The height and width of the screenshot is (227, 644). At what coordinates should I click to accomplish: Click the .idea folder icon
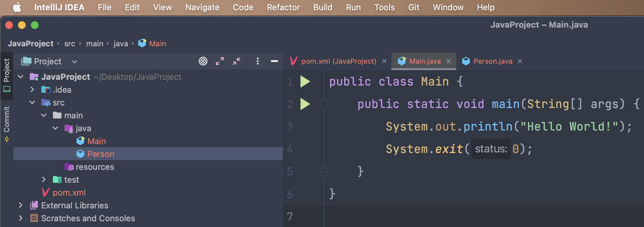[46, 90]
